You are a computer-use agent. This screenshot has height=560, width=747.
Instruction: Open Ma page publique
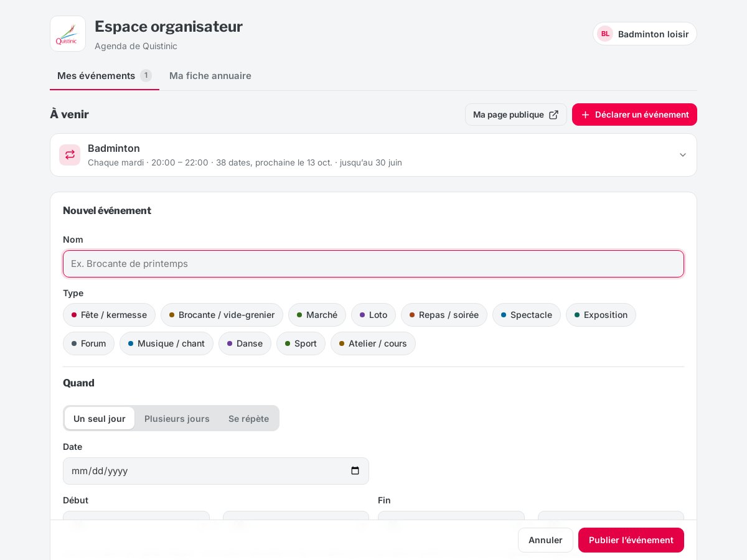point(516,114)
